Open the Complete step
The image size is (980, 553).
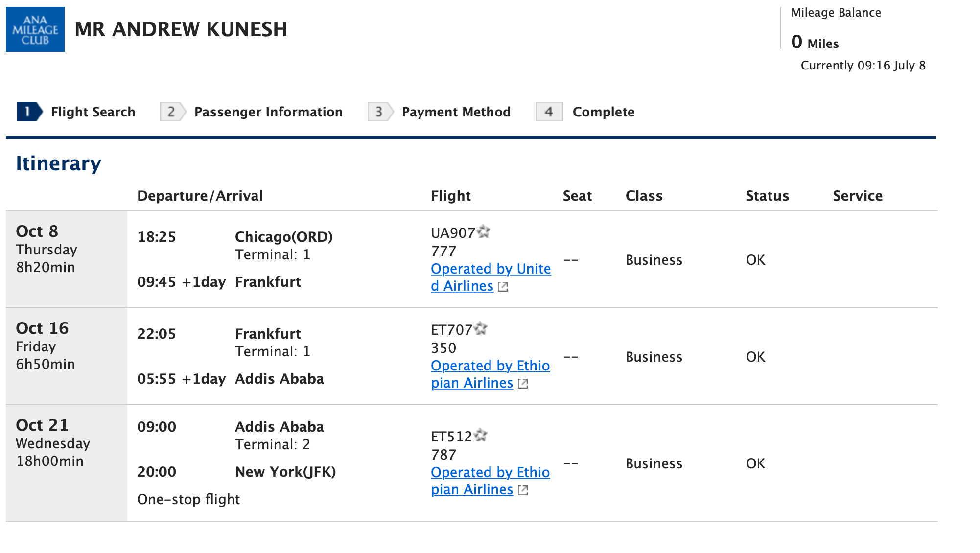click(603, 112)
